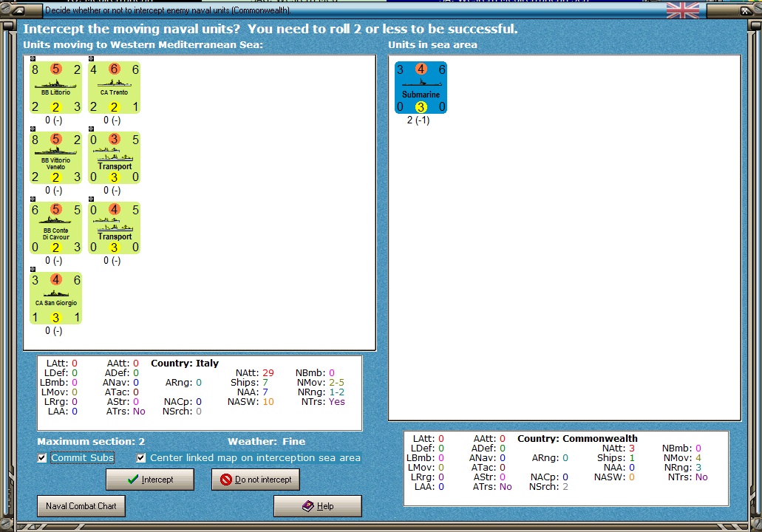Open the Naval Combat Chart
Image resolution: width=762 pixels, height=532 pixels.
tap(81, 505)
